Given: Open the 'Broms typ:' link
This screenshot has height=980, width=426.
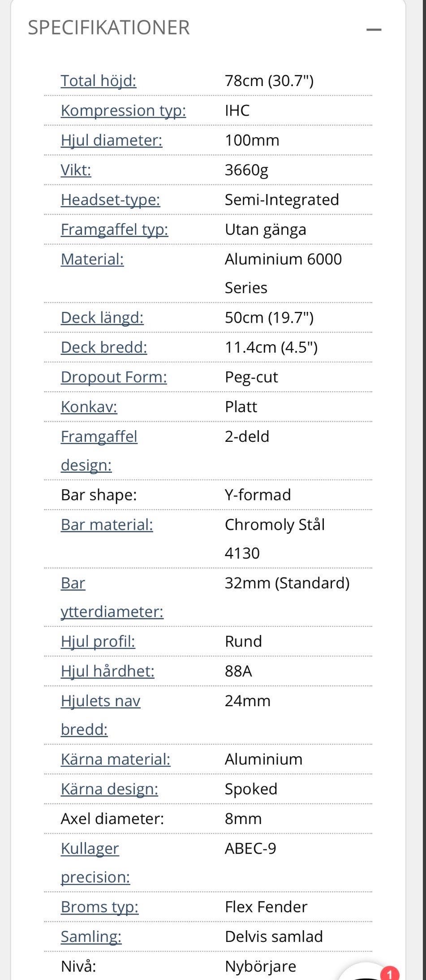Looking at the screenshot, I should (x=100, y=907).
